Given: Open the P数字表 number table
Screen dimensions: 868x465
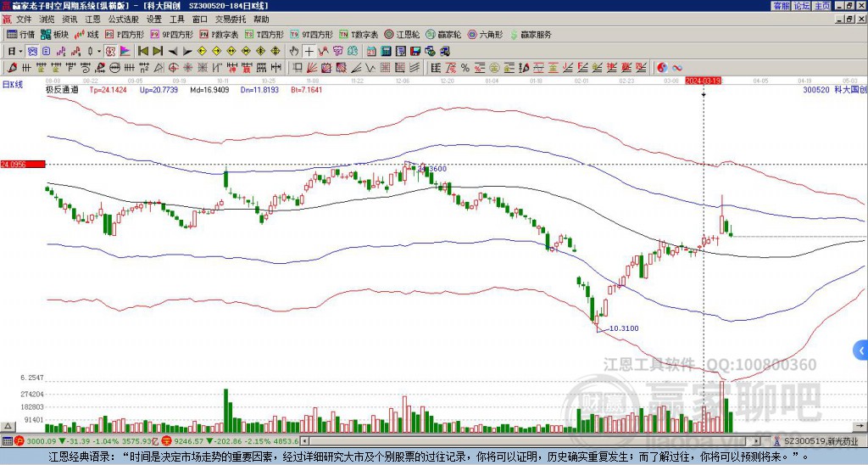Looking at the screenshot, I should pyautogui.click(x=220, y=34).
